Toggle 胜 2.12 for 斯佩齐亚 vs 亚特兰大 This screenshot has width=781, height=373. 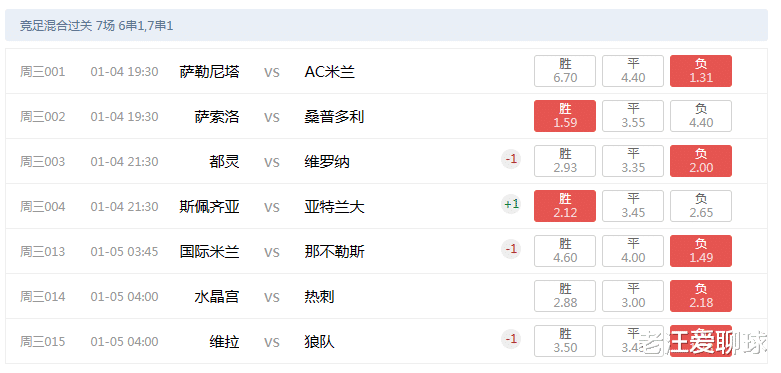[x=565, y=206]
